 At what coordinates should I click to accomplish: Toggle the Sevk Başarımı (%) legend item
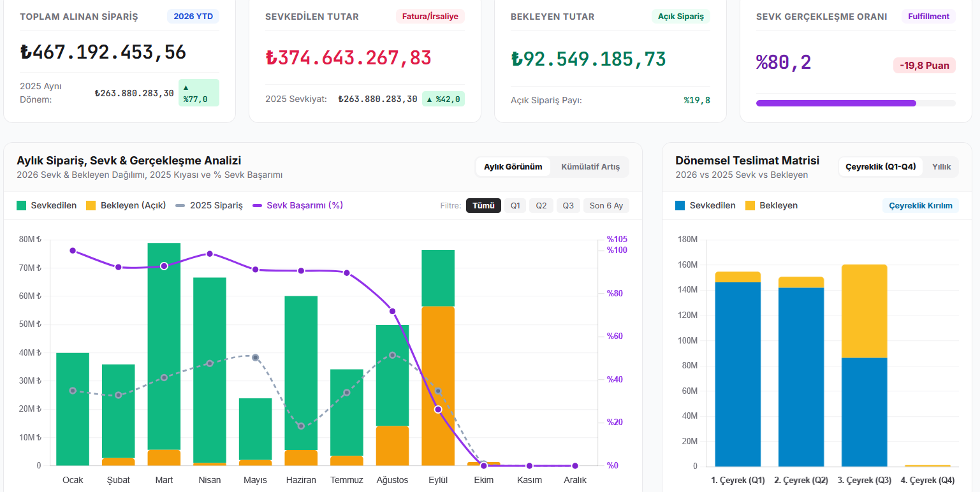298,205
